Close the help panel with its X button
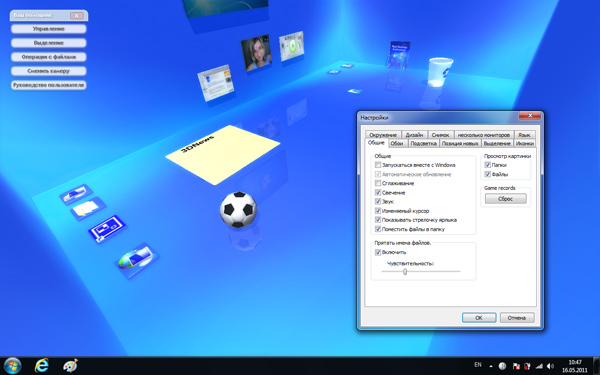This screenshot has width=600, height=375. point(77,15)
